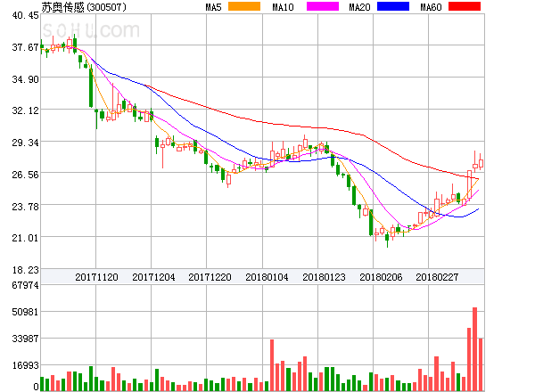
Task: Click the stock title 苏奥传感(300507)
Action: point(84,7)
